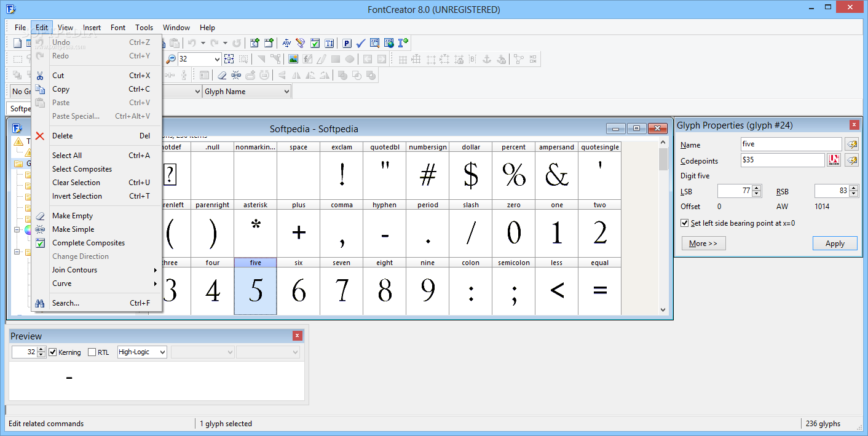Click the Preview size 32 spinner arrows
This screenshot has width=868, height=436.
click(x=41, y=352)
